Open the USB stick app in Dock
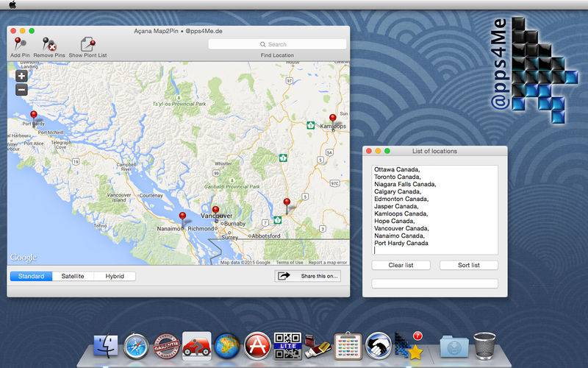Image resolution: width=588 pixels, height=368 pixels. click(x=318, y=347)
